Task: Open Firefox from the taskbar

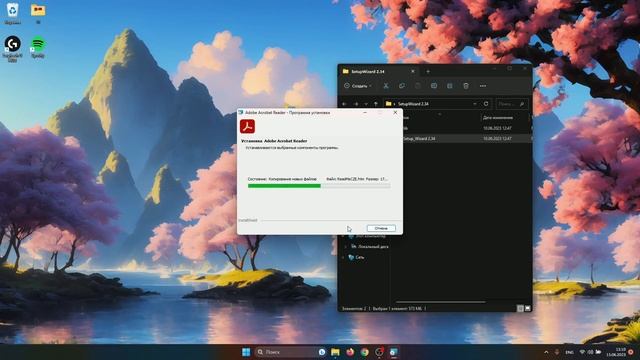Action: pyautogui.click(x=350, y=352)
